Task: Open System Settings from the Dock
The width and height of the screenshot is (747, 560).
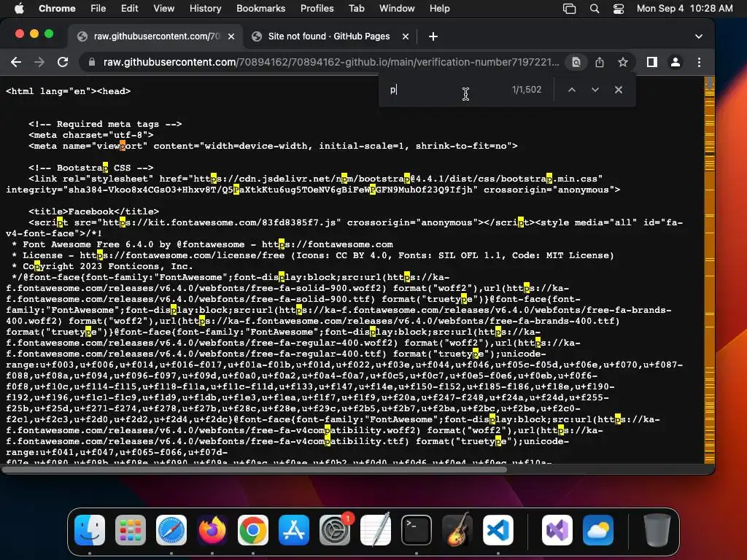Action: (x=334, y=530)
